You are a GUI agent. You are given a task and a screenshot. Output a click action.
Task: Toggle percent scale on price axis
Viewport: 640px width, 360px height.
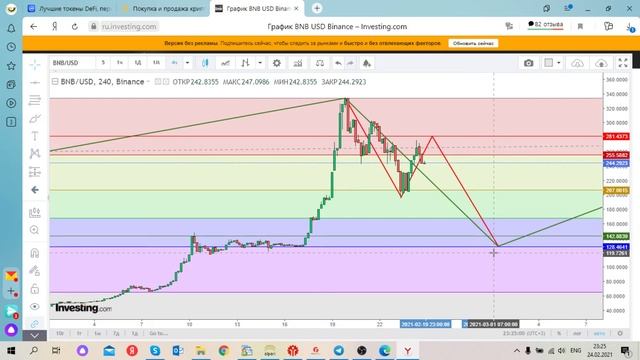[x=559, y=333]
